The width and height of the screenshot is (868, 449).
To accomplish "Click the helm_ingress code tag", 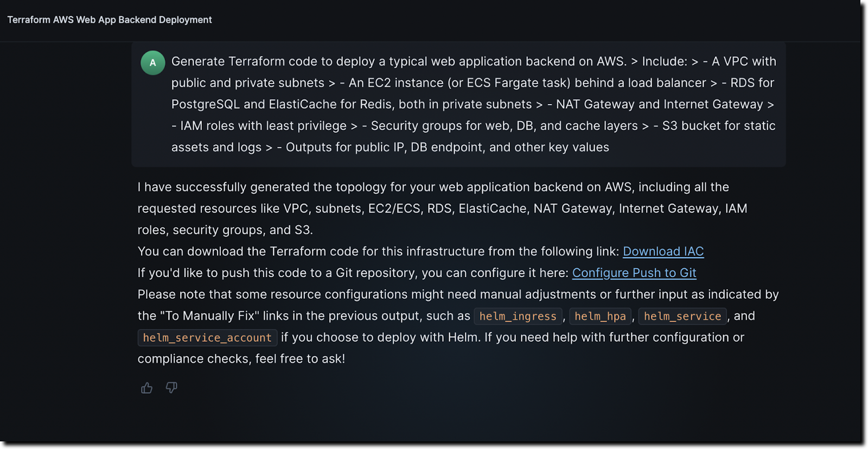I will click(518, 316).
